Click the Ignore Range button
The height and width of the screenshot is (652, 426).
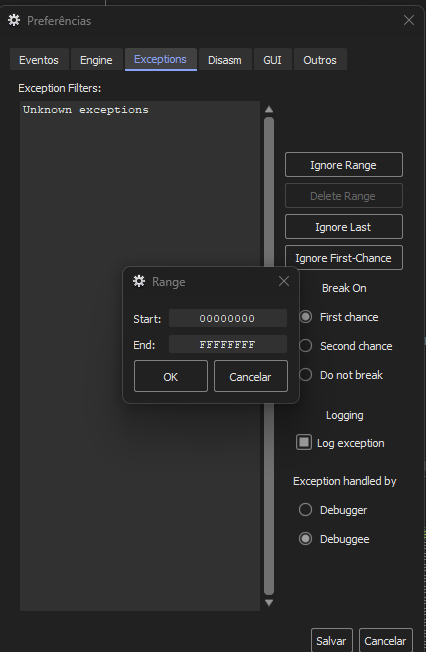coord(344,165)
